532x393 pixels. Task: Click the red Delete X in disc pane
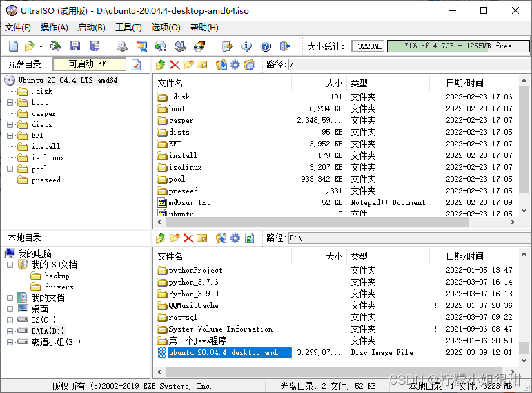pos(175,64)
